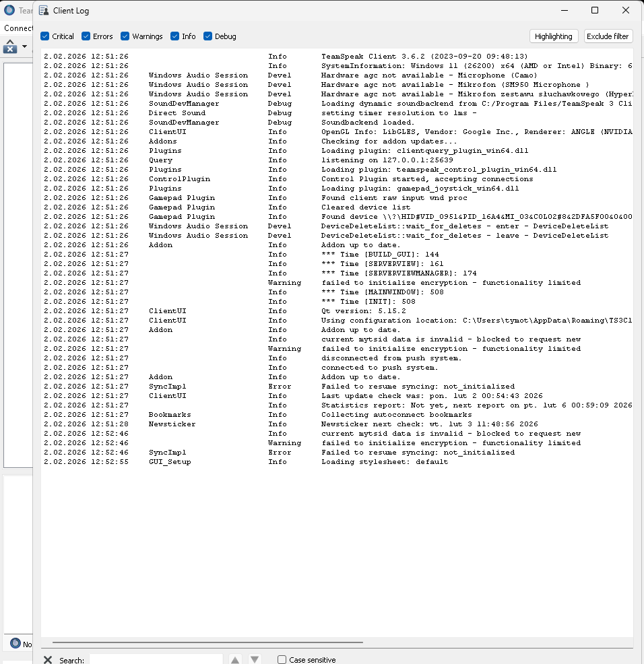Jump to next search result arrow
Image resolution: width=644 pixels, height=664 pixels.
tap(255, 659)
